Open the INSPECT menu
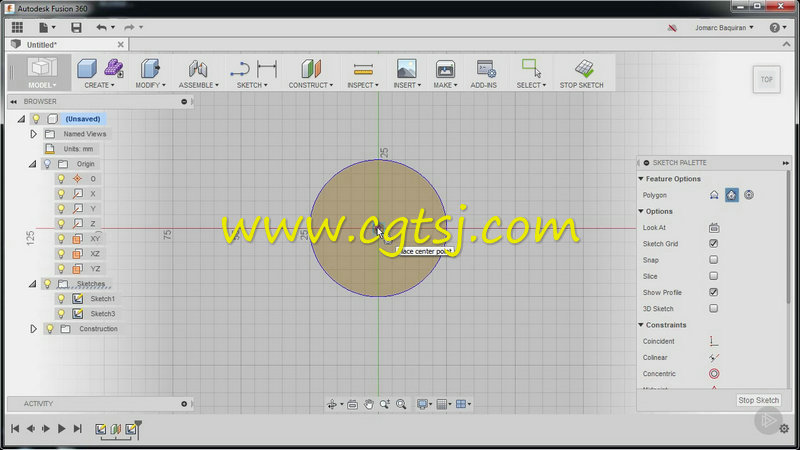Image resolution: width=800 pixels, height=450 pixels. pos(363,85)
